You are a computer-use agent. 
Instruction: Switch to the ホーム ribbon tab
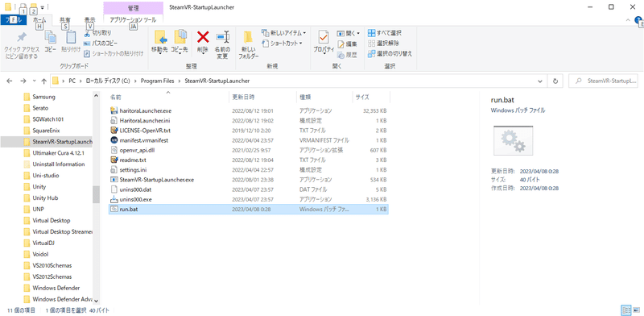coord(39,19)
